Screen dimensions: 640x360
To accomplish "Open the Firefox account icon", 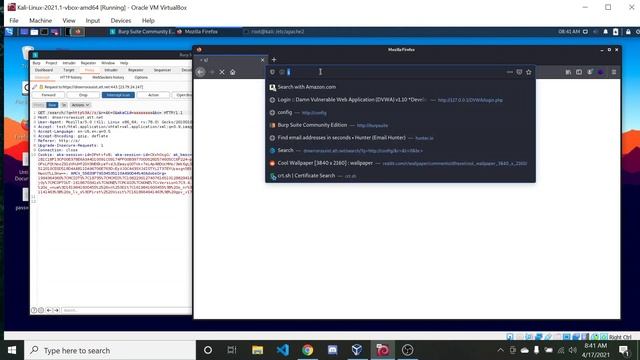I will [590, 72].
